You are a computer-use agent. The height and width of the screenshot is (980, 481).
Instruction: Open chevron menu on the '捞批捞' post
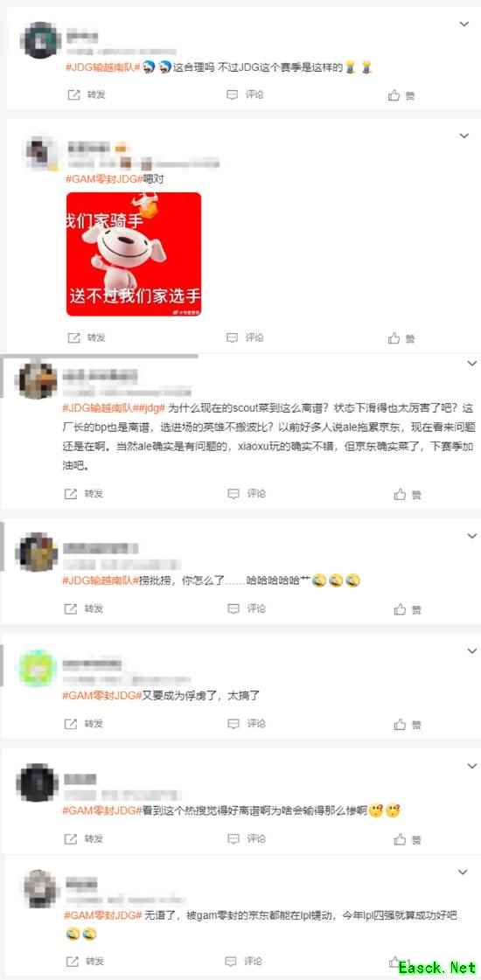click(471, 536)
